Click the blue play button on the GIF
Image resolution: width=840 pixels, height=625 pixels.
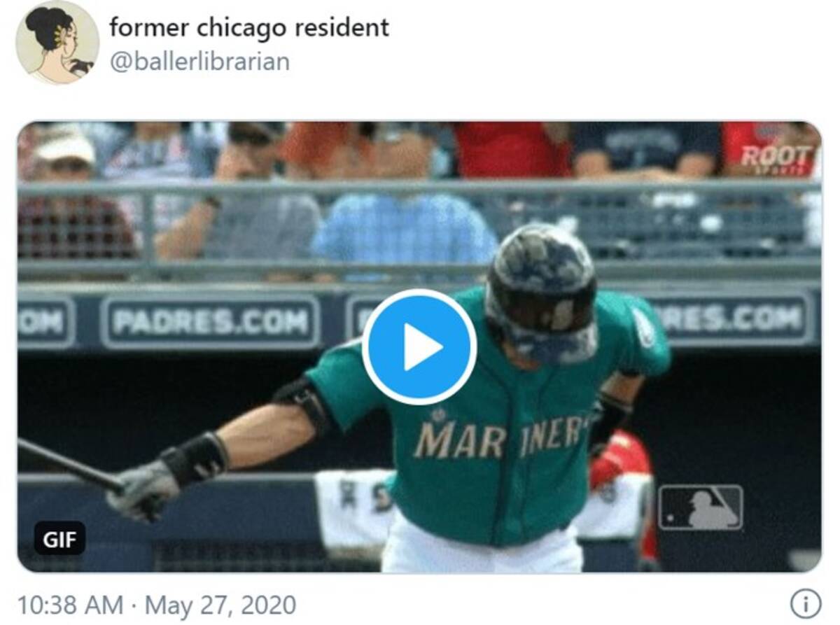click(x=419, y=346)
